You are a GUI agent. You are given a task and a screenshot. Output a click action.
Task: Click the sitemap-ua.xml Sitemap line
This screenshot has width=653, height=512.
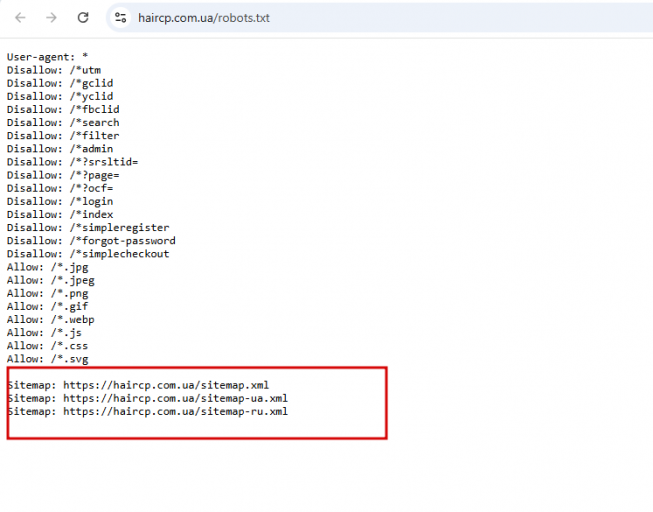pyautogui.click(x=148, y=398)
